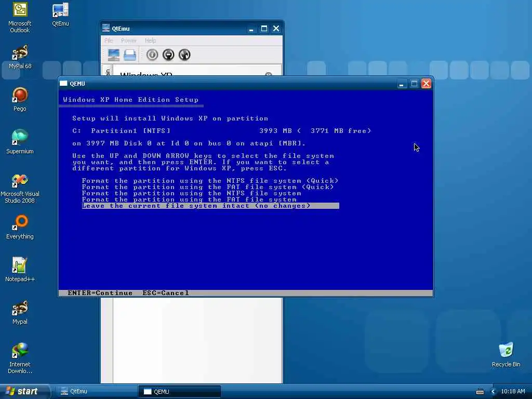Image resolution: width=532 pixels, height=399 pixels.
Task: Maximize the QEMU window
Action: pyautogui.click(x=414, y=84)
